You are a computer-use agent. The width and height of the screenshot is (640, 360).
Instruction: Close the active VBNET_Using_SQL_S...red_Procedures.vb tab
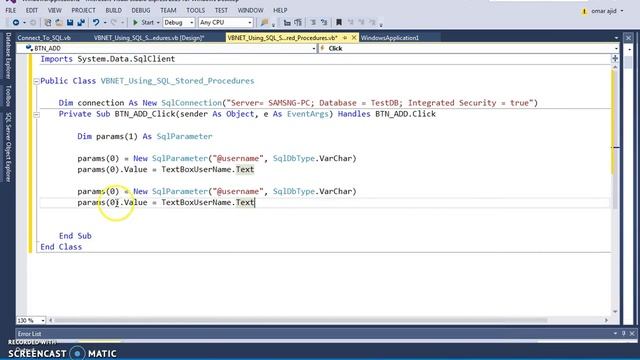click(354, 38)
